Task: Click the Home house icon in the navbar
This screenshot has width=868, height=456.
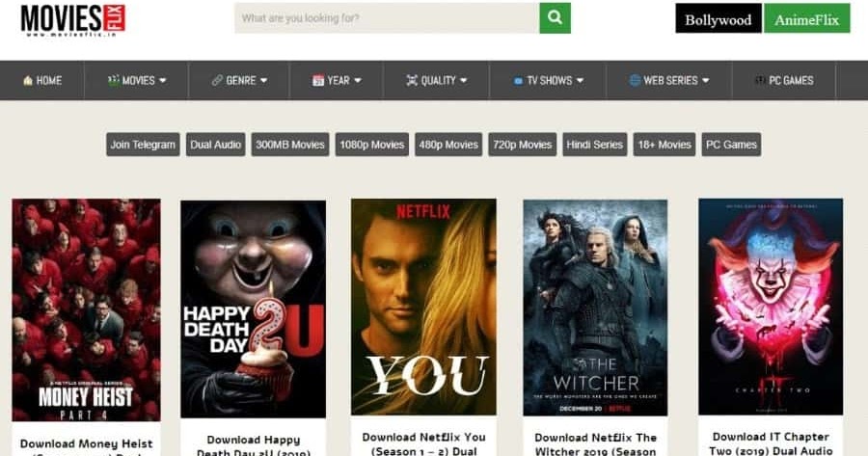Action: coord(28,80)
